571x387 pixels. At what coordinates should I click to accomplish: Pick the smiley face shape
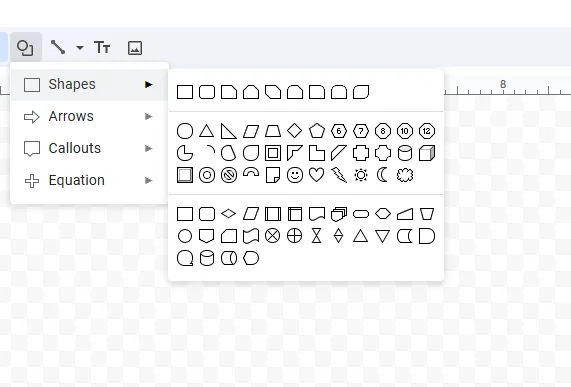(x=295, y=175)
